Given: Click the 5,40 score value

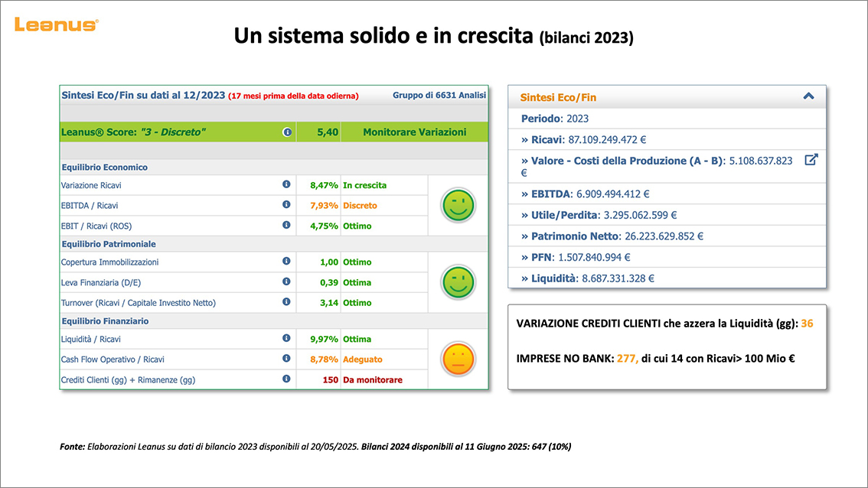Looking at the screenshot, I should 327,132.
